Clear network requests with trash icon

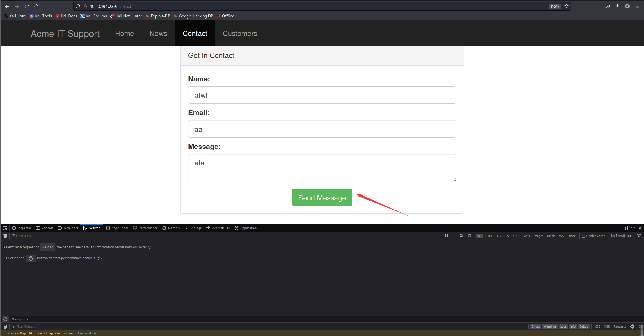5,236
